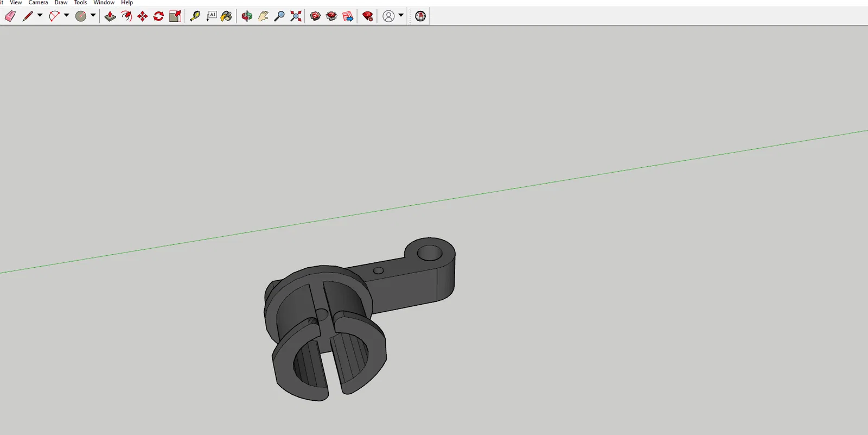This screenshot has height=435, width=868.
Task: Expand the Arc tool dropdown arrow
Action: point(66,16)
